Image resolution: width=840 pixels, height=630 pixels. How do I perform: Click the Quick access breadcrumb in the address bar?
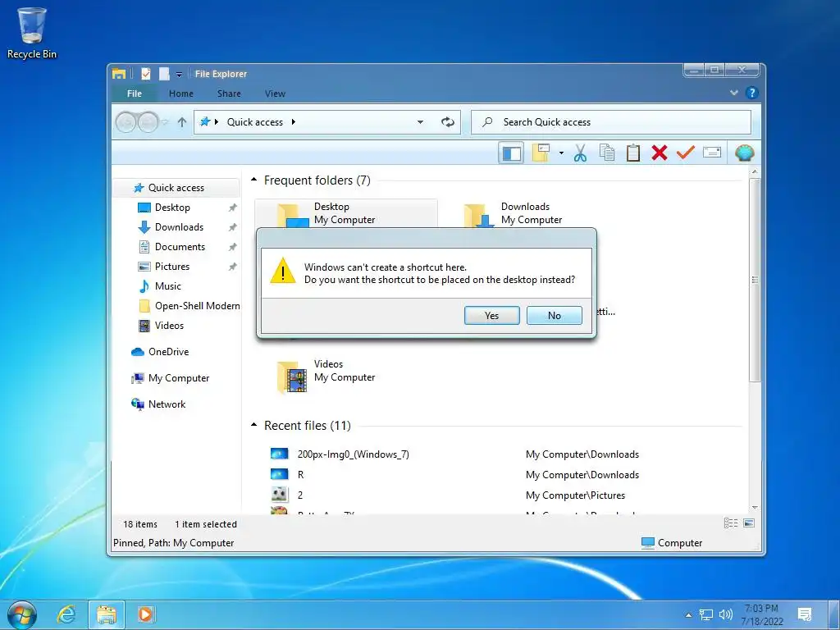point(255,122)
